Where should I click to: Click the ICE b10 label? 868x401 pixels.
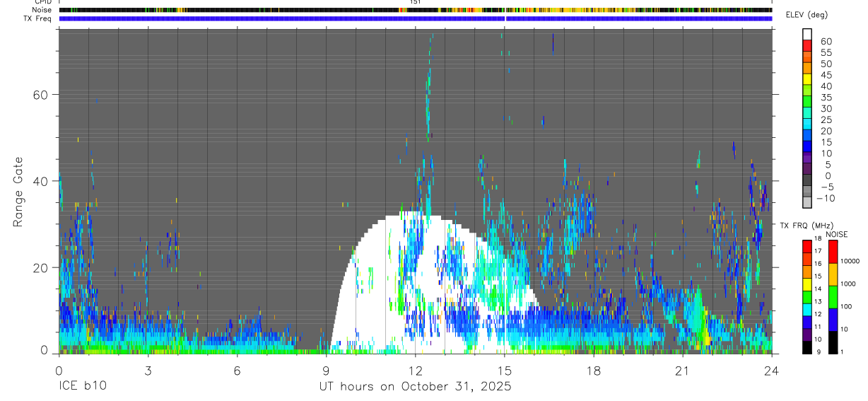pyautogui.click(x=81, y=387)
